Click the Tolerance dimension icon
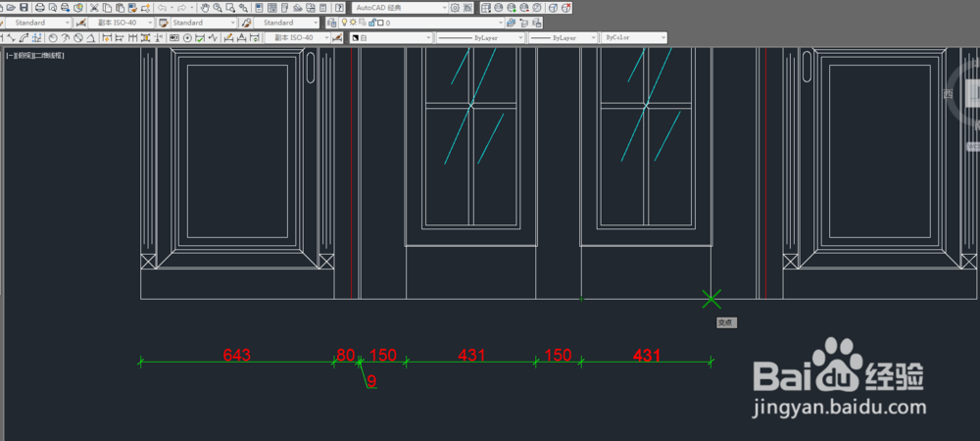The height and width of the screenshot is (441, 980). pyautogui.click(x=174, y=37)
